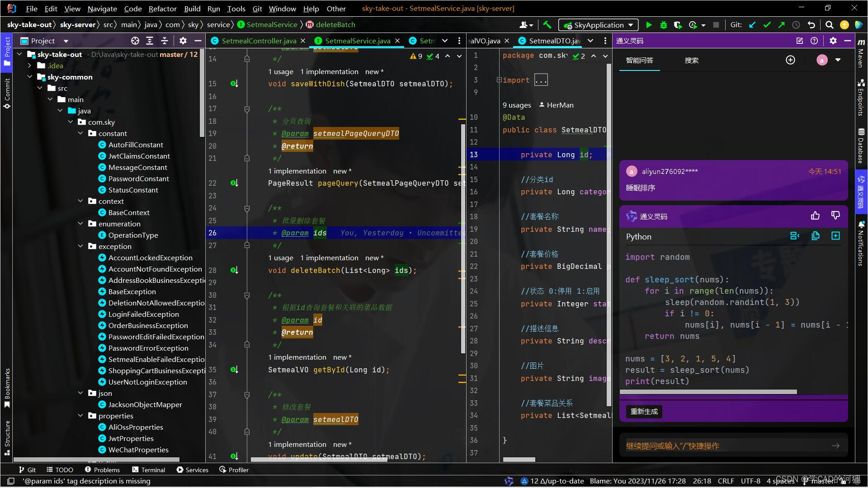Start new chat with plus icon
The width and height of the screenshot is (868, 488).
pos(790,60)
